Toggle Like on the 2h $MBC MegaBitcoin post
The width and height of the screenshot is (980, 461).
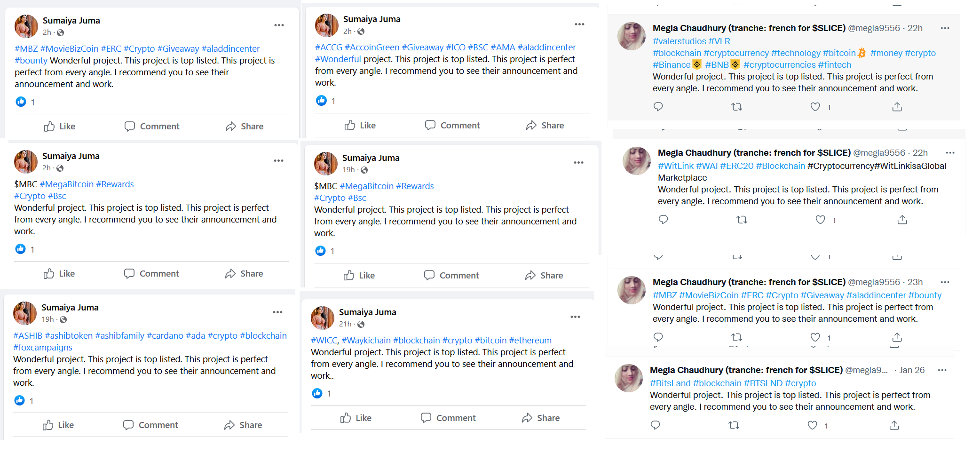coord(59,273)
